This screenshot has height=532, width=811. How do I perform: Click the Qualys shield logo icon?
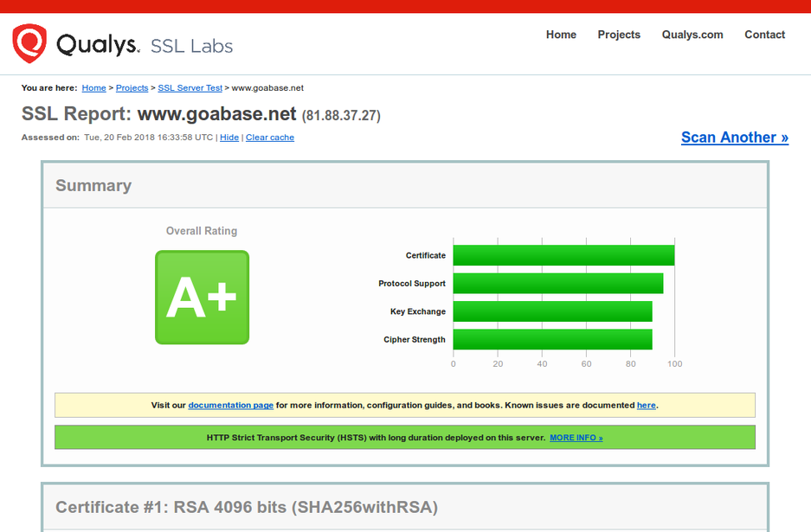(29, 43)
